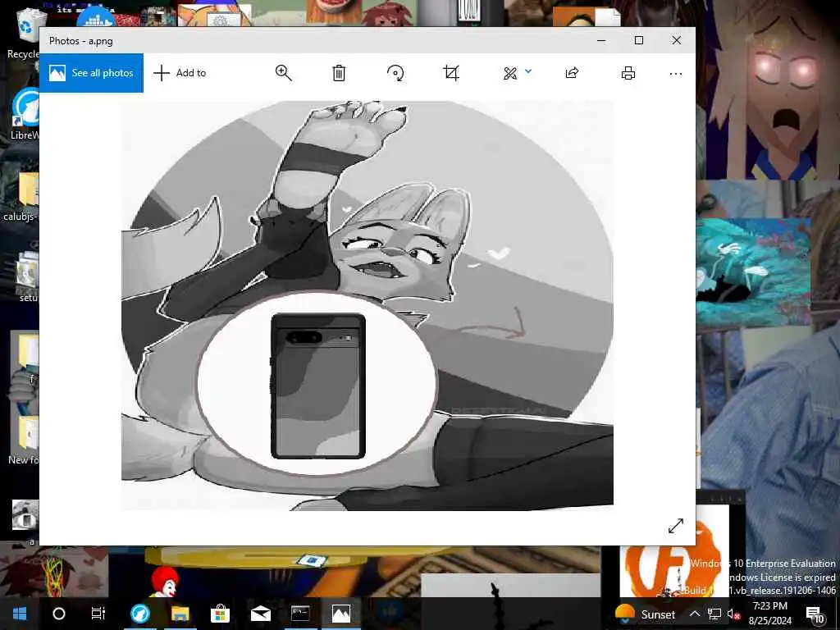Select the LibreWolf desktop shortcut
Viewport: 840px width, 630px height.
point(24,114)
